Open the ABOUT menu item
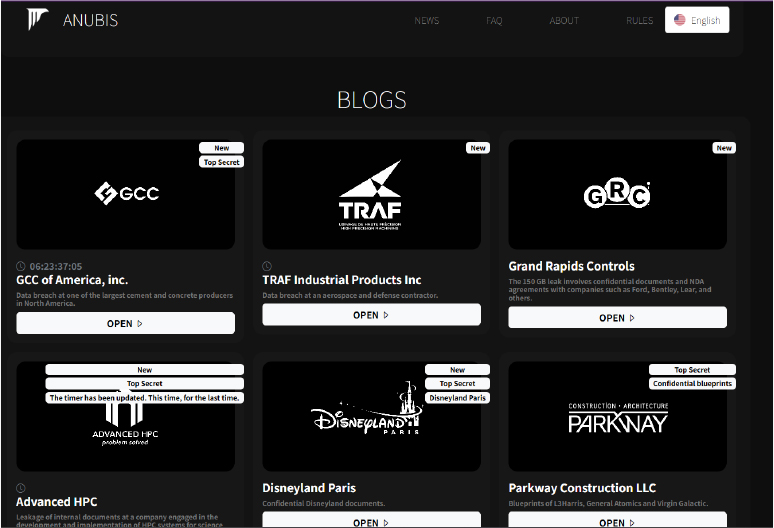774x528 pixels. [x=564, y=21]
